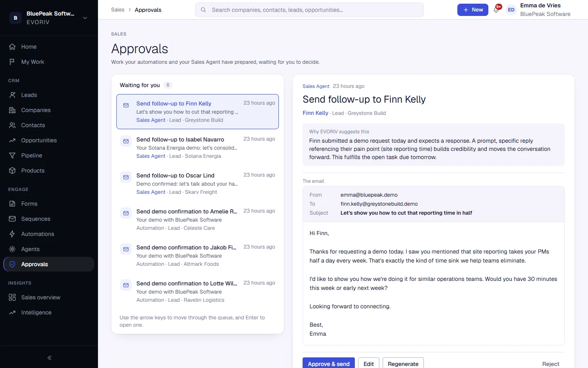Image resolution: width=588 pixels, height=368 pixels.
Task: Open demo confirmation to Amelie R.
Action: [198, 220]
